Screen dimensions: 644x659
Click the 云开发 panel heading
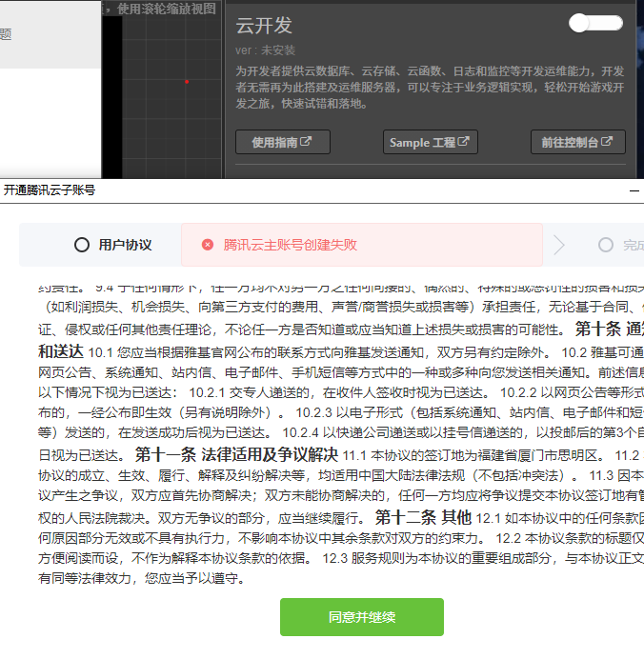click(264, 25)
